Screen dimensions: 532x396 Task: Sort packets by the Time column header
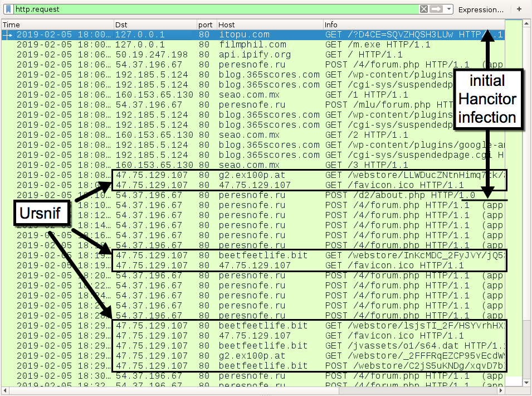pyautogui.click(x=56, y=25)
